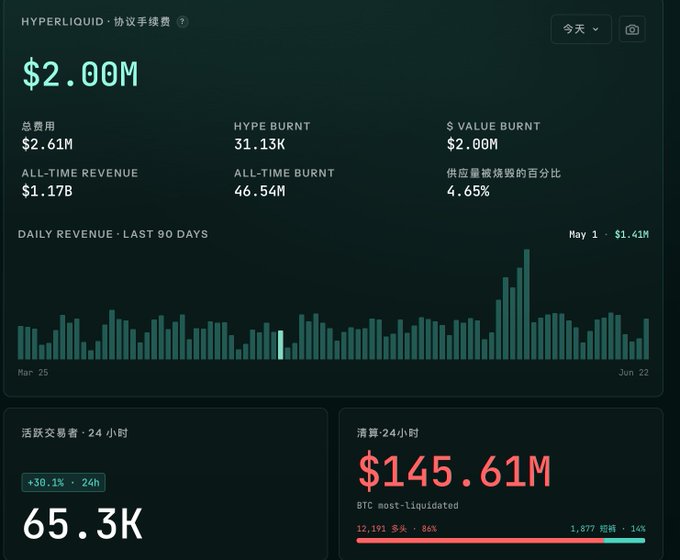Screen dimensions: 680x560
Task: Click the DAILY REVENUE · LAST 90 DAYS heading
Action: coord(113,234)
